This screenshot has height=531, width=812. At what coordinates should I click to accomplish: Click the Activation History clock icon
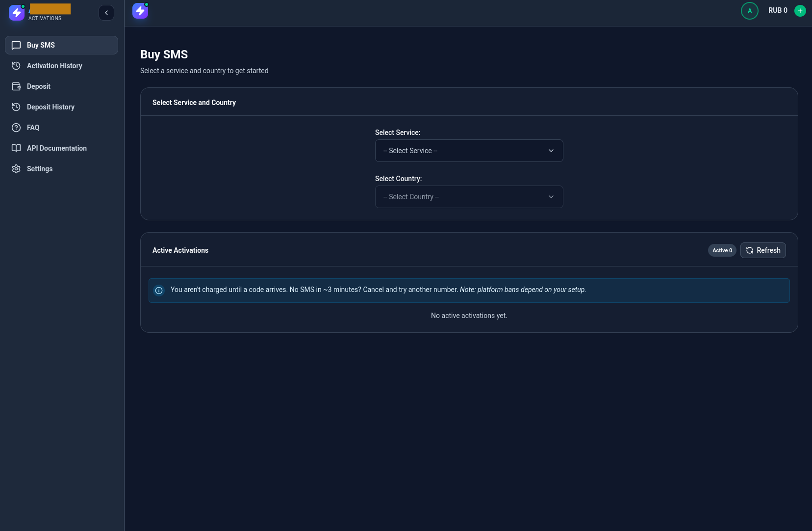(16, 66)
